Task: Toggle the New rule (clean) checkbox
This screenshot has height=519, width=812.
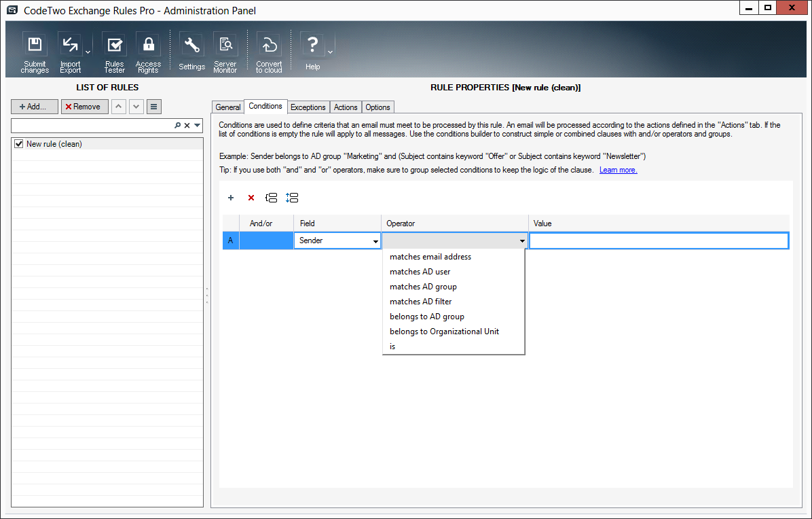Action: coord(19,144)
